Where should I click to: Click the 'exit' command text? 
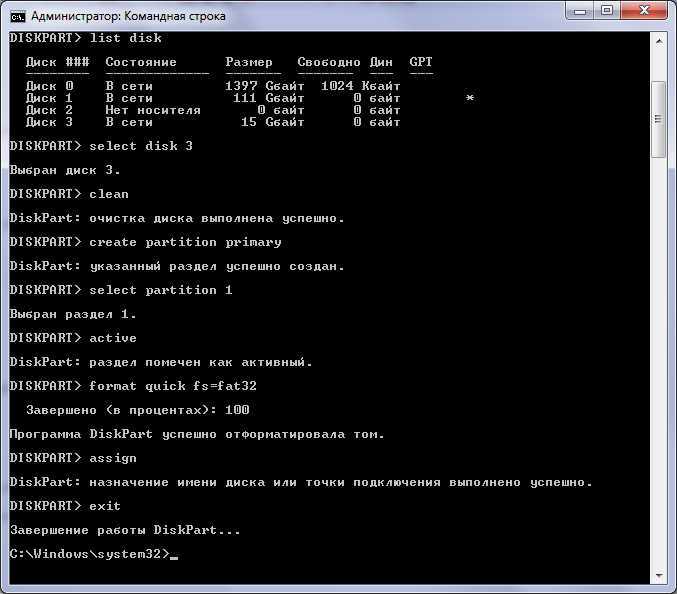coord(105,506)
